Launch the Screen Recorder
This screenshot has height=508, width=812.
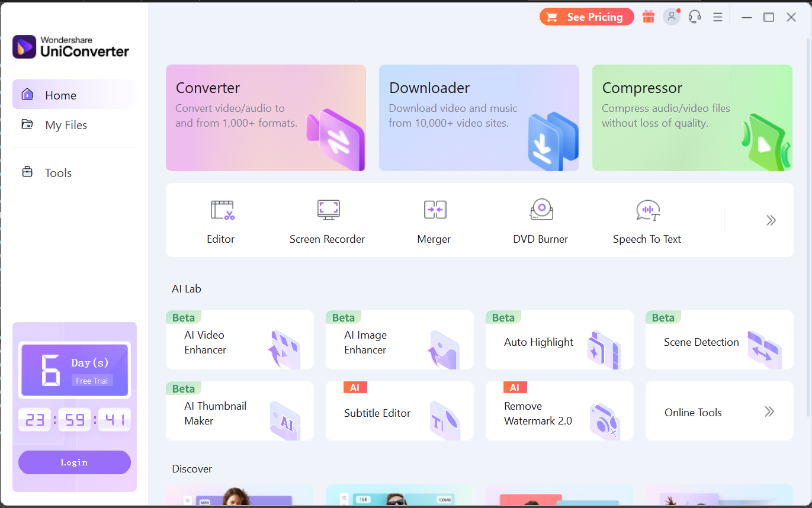click(327, 220)
